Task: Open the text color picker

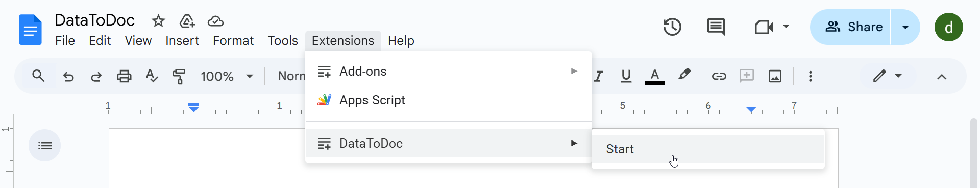Action: pos(655,76)
